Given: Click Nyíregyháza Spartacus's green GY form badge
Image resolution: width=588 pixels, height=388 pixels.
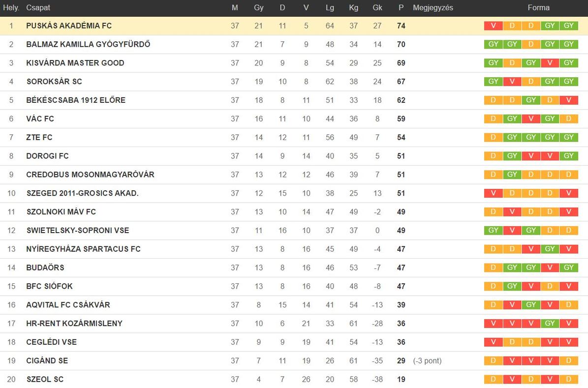Looking at the screenshot, I should tap(550, 249).
